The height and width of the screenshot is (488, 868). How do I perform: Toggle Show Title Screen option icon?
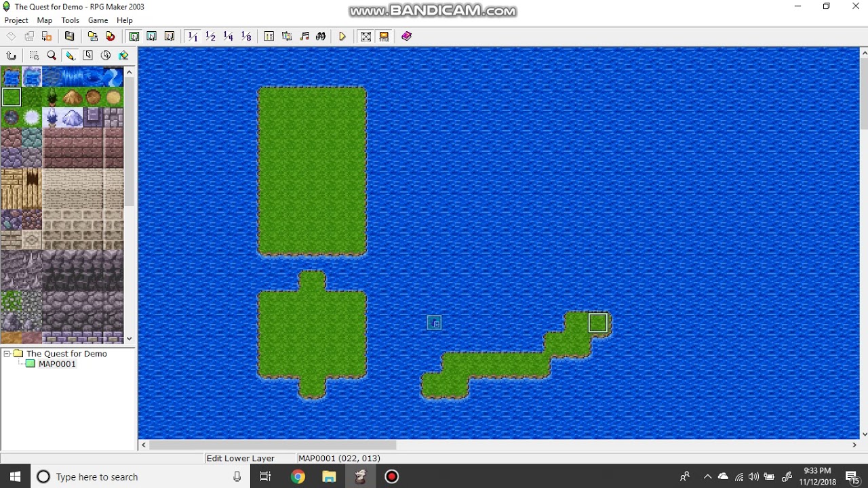pyautogui.click(x=384, y=37)
